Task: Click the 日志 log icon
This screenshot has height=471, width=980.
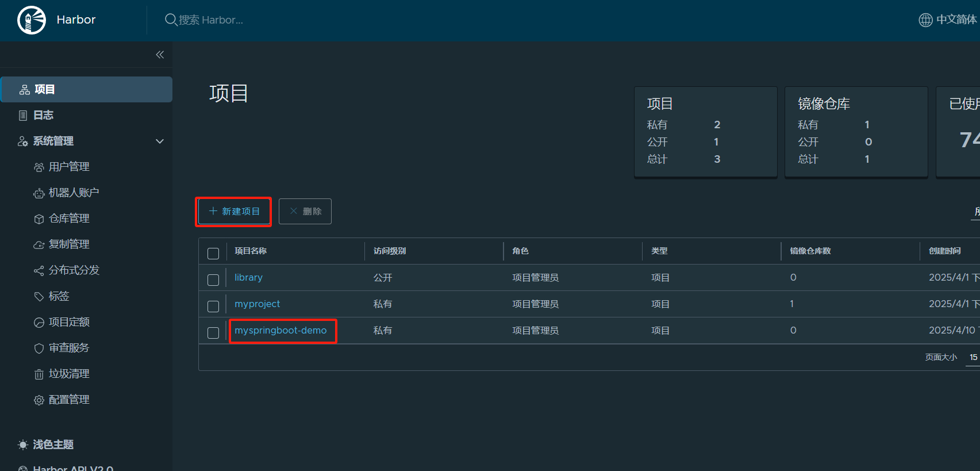Action: click(23, 116)
